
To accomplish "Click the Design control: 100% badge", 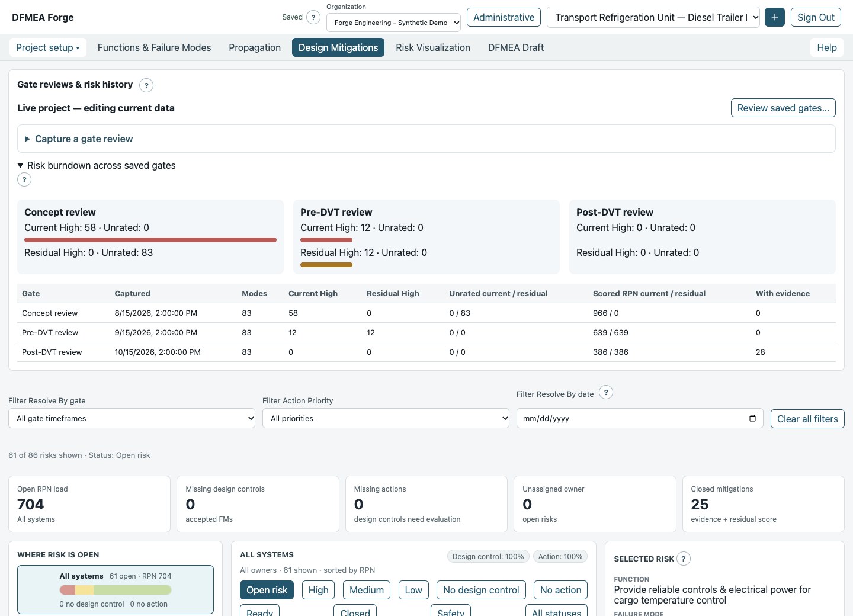I will point(488,556).
